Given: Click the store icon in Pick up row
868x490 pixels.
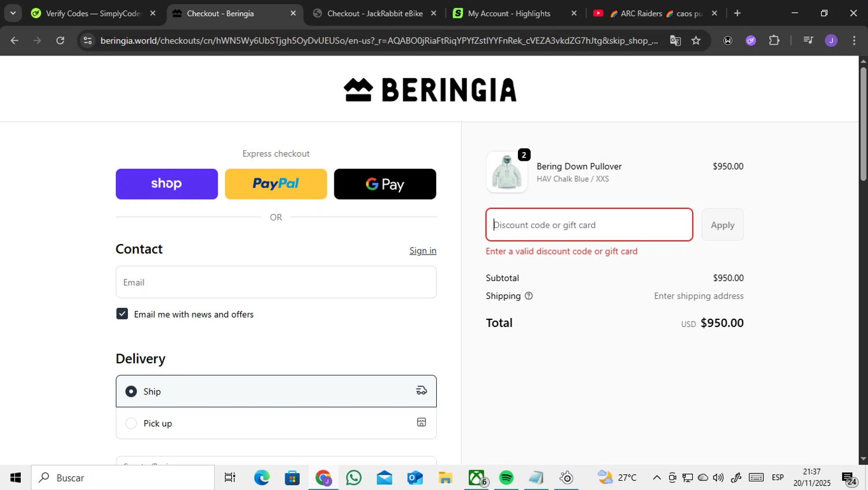Looking at the screenshot, I should (421, 422).
